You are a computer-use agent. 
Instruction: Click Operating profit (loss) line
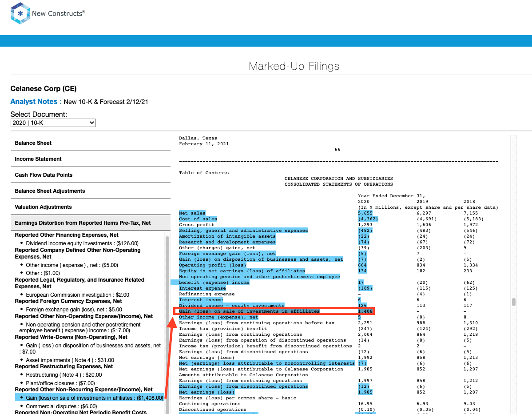(x=212, y=265)
